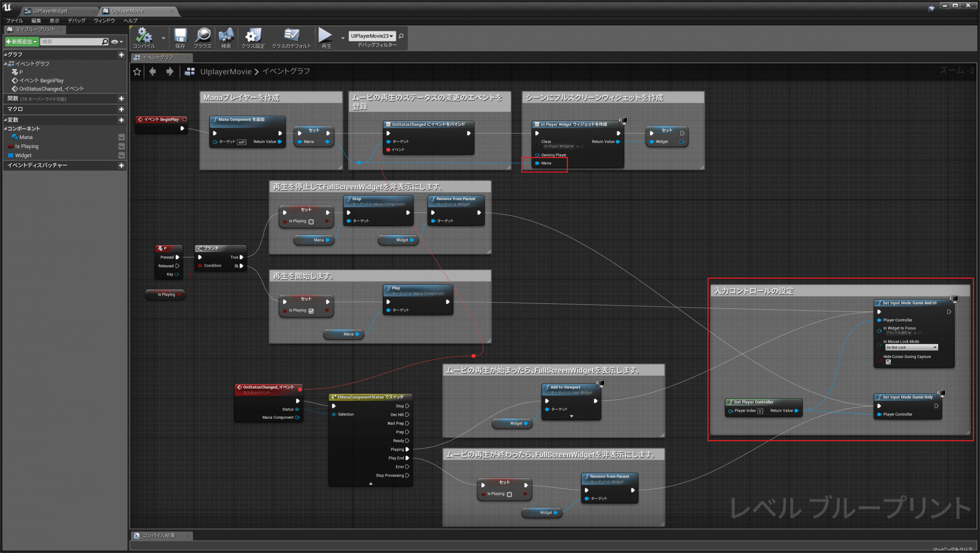Select OnStatusChanged_イベント in graph tree
The height and width of the screenshot is (553, 980).
(x=51, y=89)
